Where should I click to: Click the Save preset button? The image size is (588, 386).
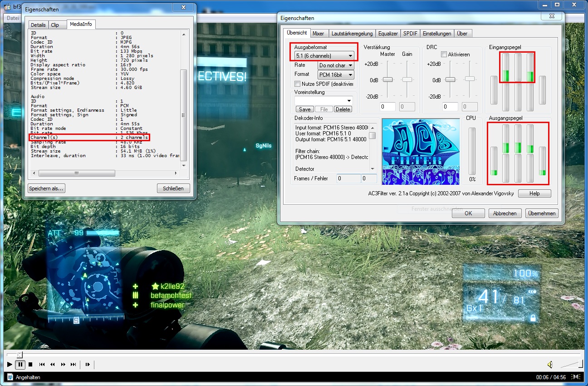(305, 109)
